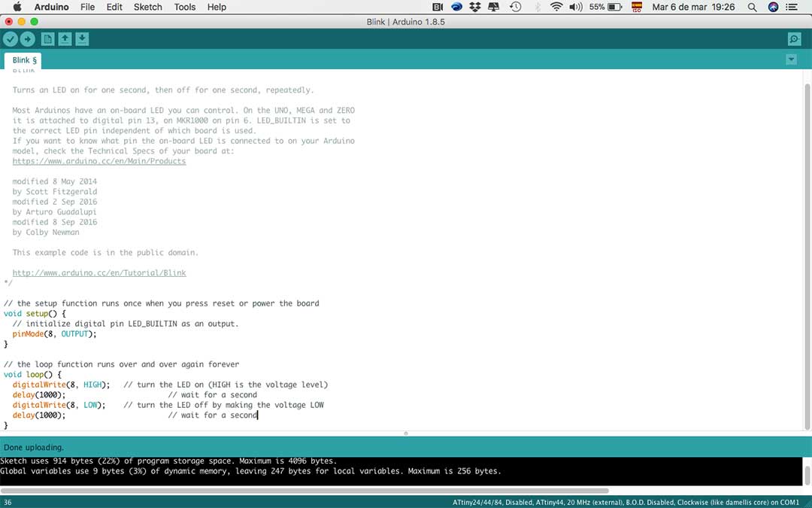The height and width of the screenshot is (508, 812).
Task: Click the editor vertical scrollbar
Action: (807, 256)
